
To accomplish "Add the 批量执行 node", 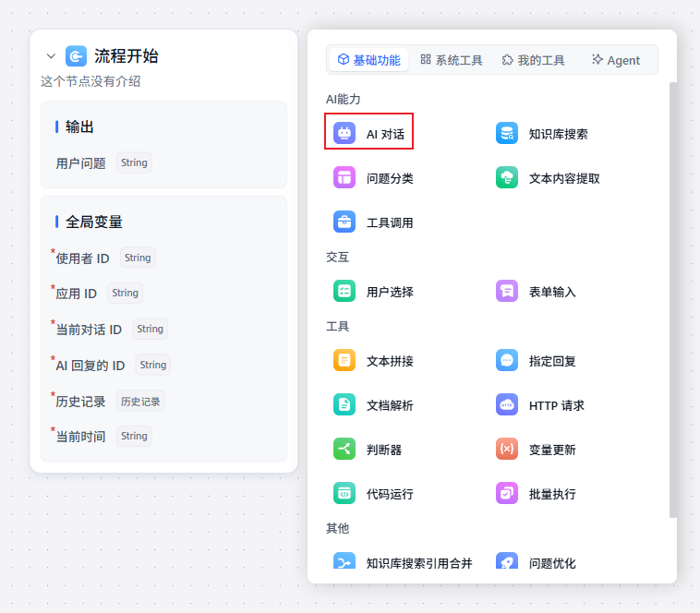I will click(x=551, y=493).
